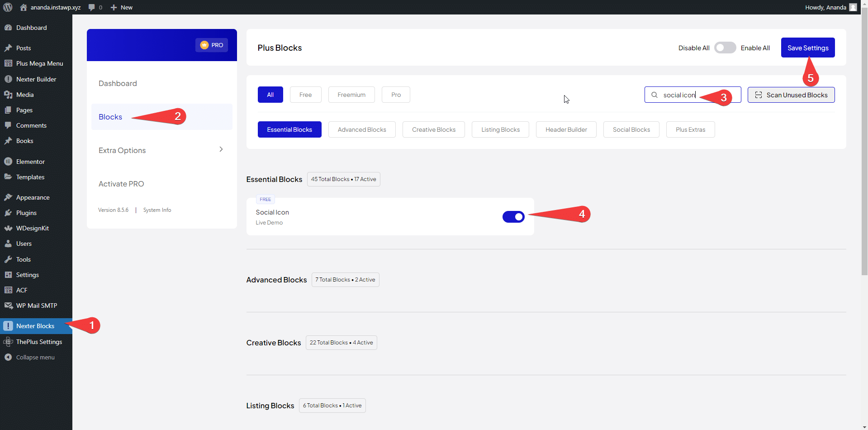Open the New menu in admin bar
Screen dimensions: 868x430
pos(121,7)
